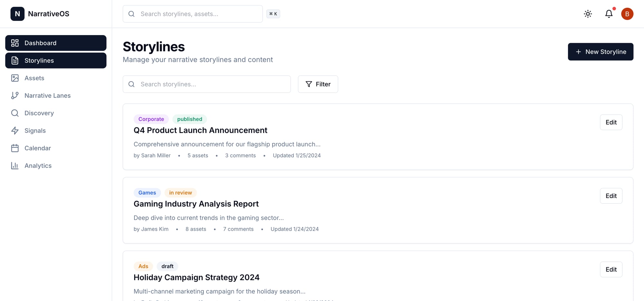Click the Discovery magnifier icon
The width and height of the screenshot is (644, 301).
[x=15, y=113]
